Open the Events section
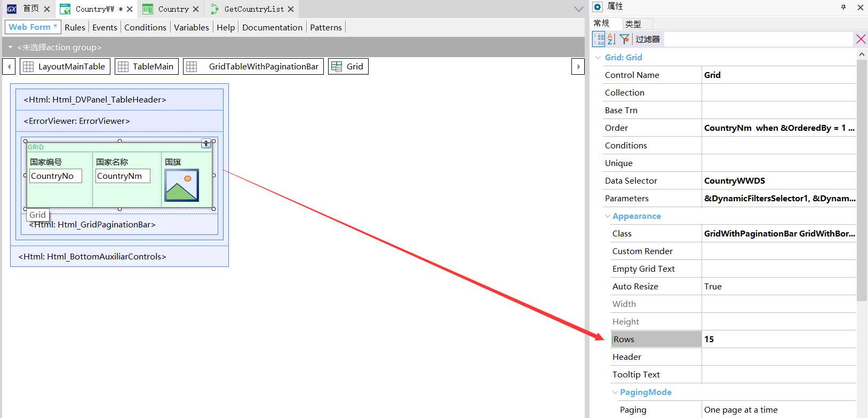Screen dimensions: 868x418 [105, 27]
